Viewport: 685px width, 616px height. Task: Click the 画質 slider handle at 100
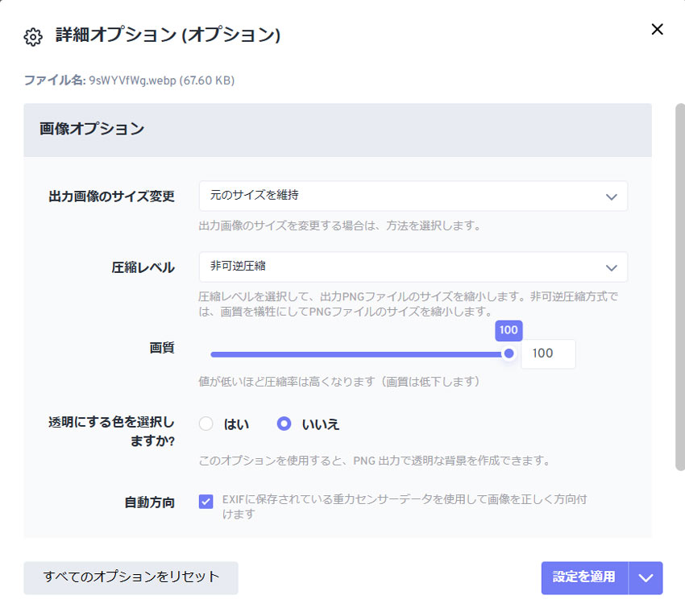coord(509,353)
